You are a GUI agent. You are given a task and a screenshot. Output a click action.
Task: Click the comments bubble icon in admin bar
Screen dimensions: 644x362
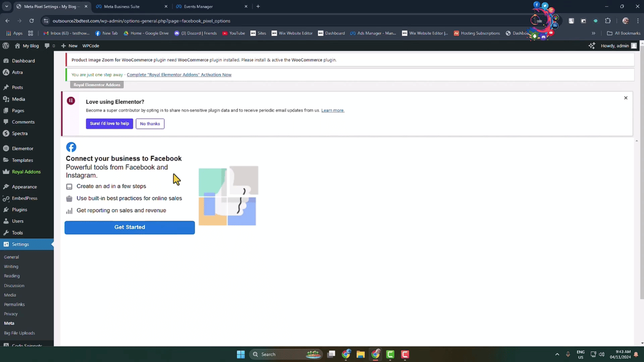point(47,46)
